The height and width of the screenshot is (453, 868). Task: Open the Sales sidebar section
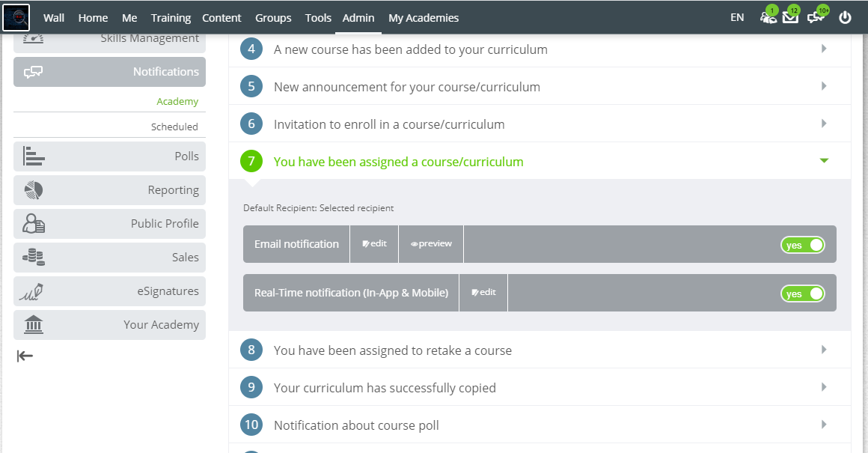109,257
